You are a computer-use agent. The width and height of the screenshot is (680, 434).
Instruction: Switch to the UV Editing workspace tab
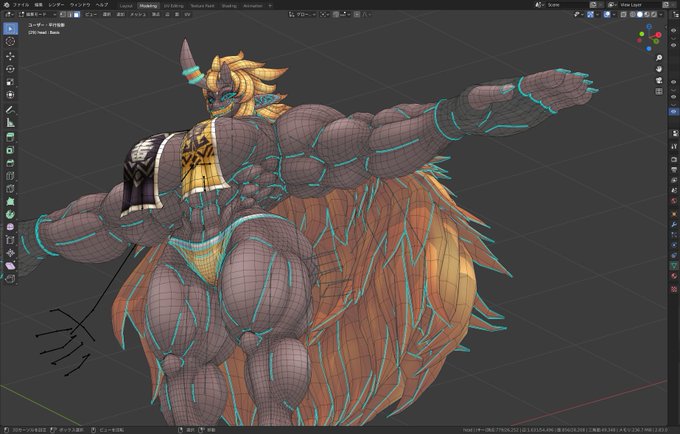pos(173,6)
